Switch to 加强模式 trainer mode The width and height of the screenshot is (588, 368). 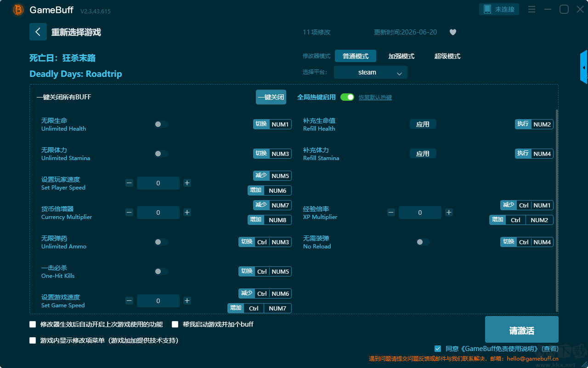point(401,56)
